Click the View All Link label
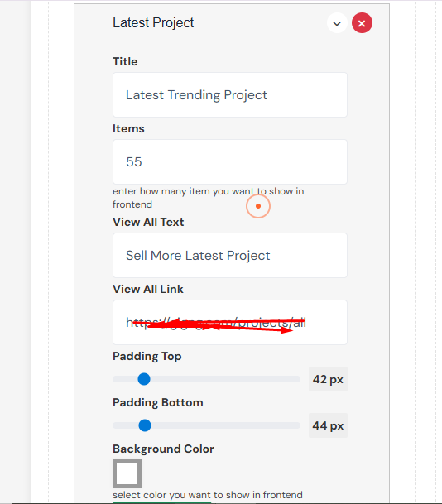Screen dimensions: 442x504 coord(148,289)
